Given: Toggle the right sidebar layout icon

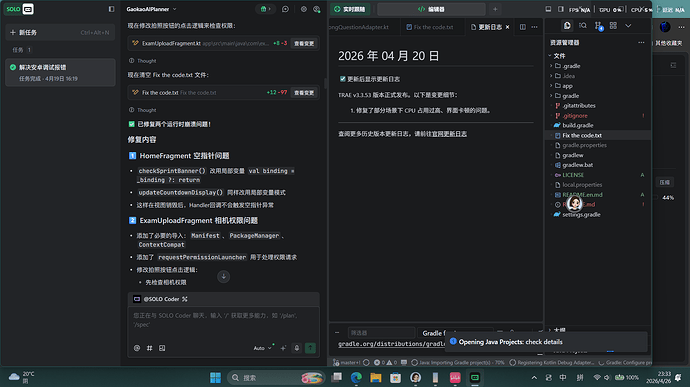Looking at the screenshot, I should (561, 9).
